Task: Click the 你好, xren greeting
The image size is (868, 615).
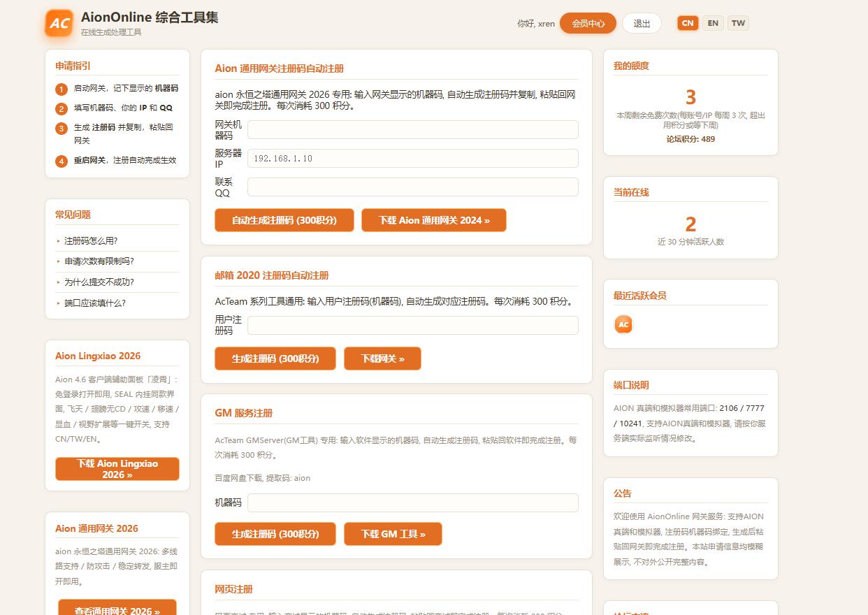Action: [x=536, y=23]
